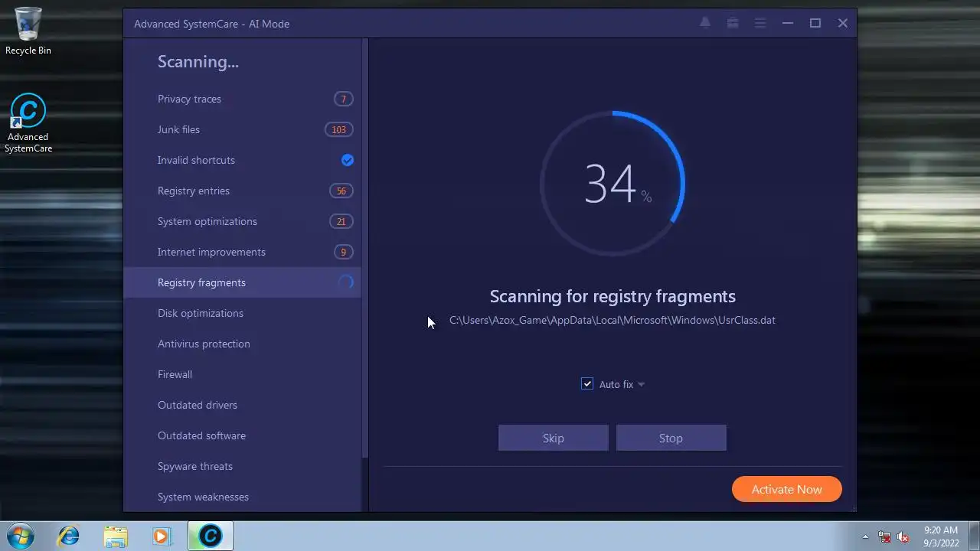Click the Show desktop strip
980x551 pixels.
point(974,536)
